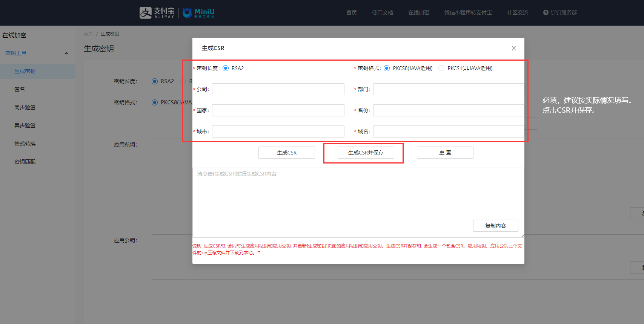
Task: Focus the 公司 input field
Action: click(278, 89)
